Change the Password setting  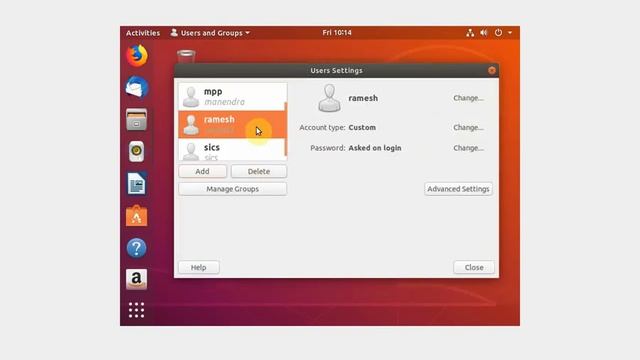[x=468, y=148]
